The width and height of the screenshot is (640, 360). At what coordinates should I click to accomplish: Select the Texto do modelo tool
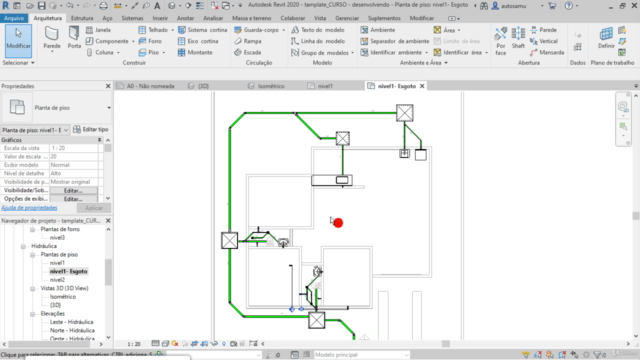click(x=318, y=30)
